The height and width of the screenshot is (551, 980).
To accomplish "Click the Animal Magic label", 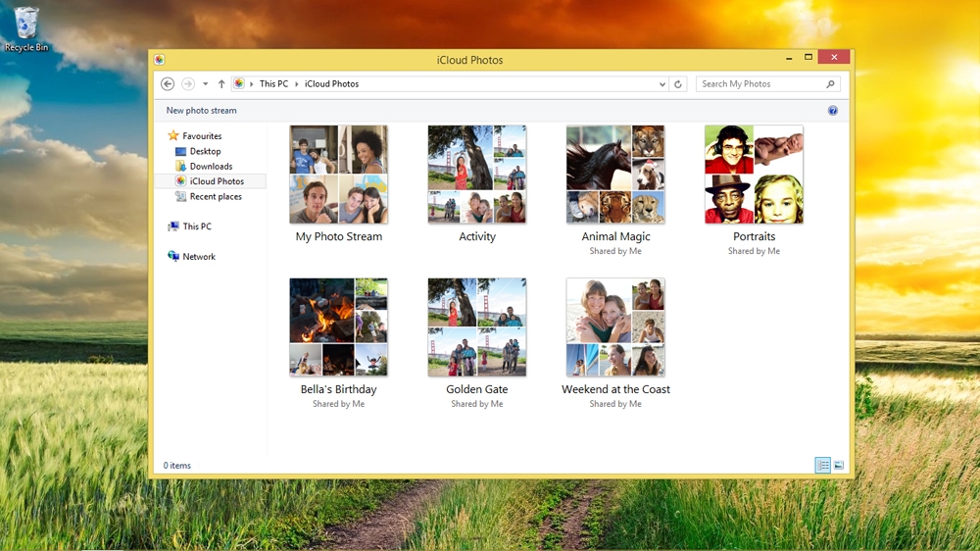I will (x=615, y=236).
